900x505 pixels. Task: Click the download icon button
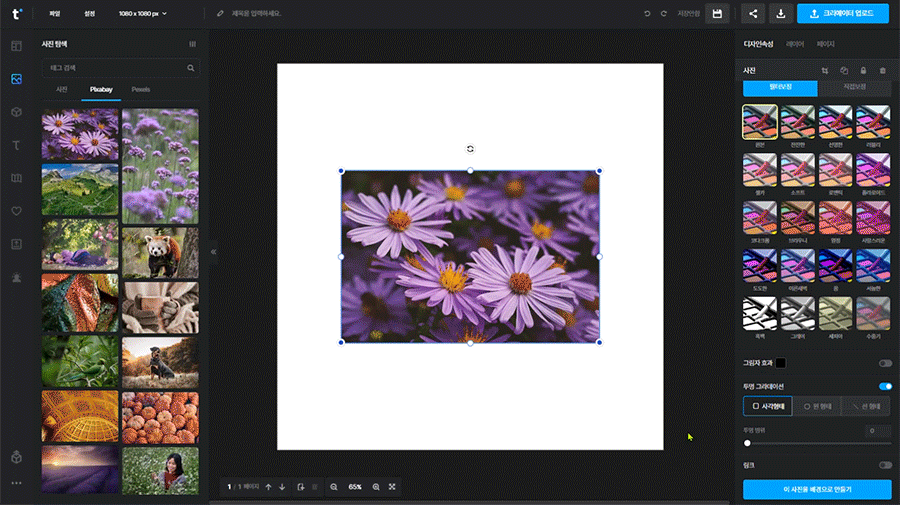tap(780, 13)
